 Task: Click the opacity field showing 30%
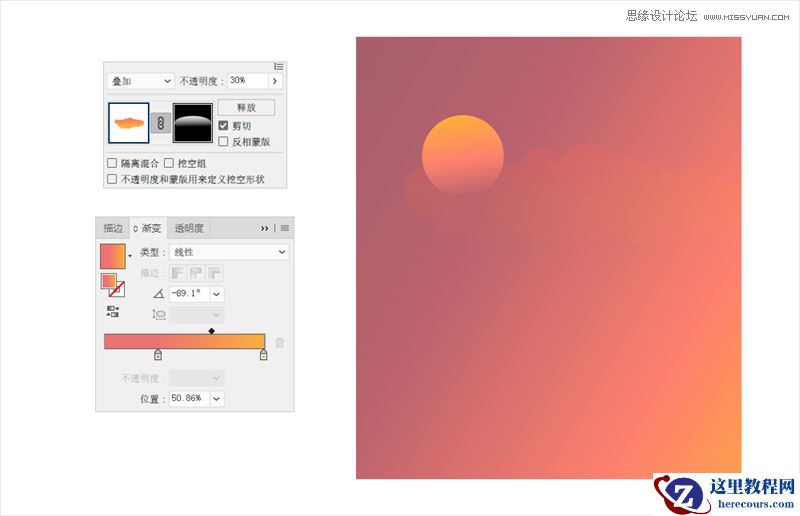click(247, 81)
